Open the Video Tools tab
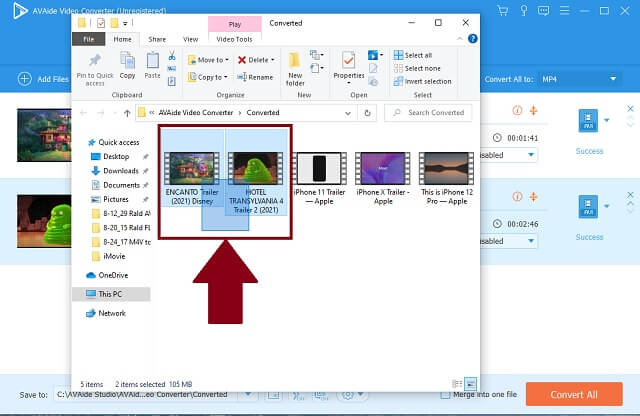Image resolution: width=640 pixels, height=416 pixels. (234, 39)
